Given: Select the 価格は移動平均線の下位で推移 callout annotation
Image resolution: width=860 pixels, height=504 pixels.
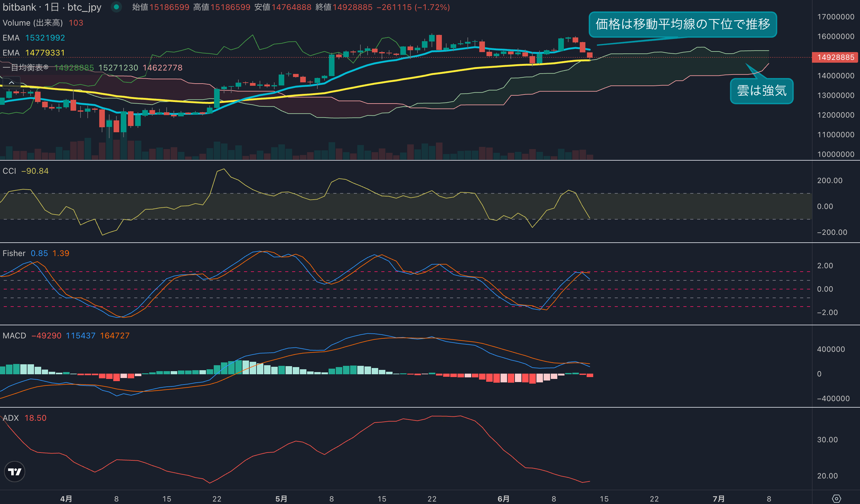Looking at the screenshot, I should (682, 24).
